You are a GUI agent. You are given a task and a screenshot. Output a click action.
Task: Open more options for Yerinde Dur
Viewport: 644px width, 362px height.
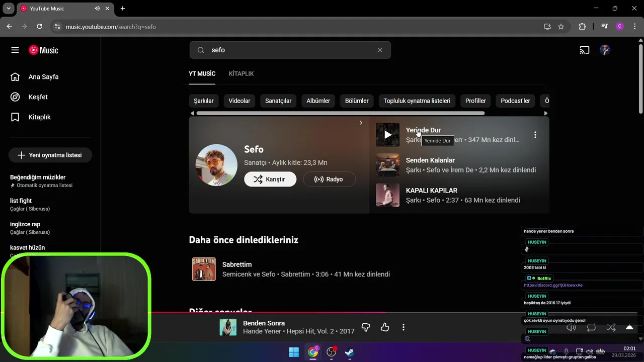(x=535, y=135)
